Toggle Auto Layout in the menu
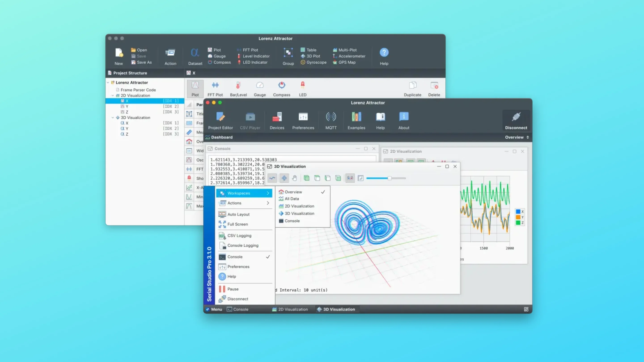This screenshot has height=362, width=644. coord(244,214)
